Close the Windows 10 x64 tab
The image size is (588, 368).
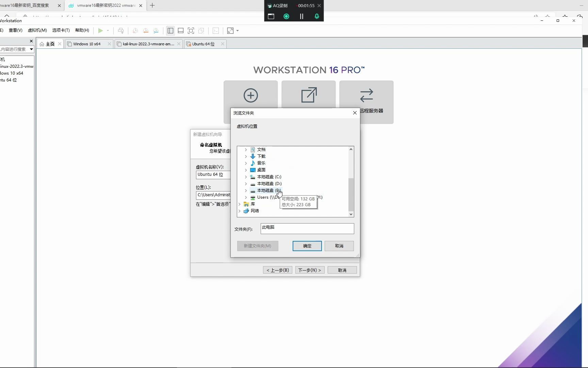(x=109, y=44)
